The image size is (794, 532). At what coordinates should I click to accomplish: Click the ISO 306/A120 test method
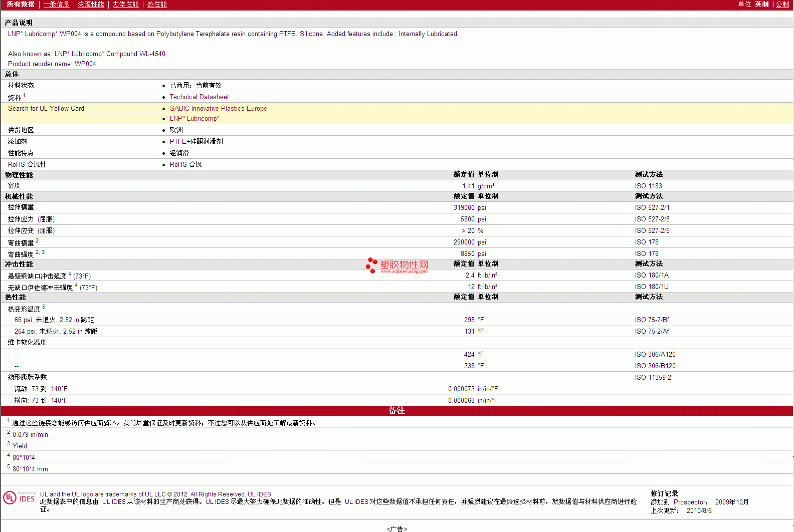pos(655,355)
